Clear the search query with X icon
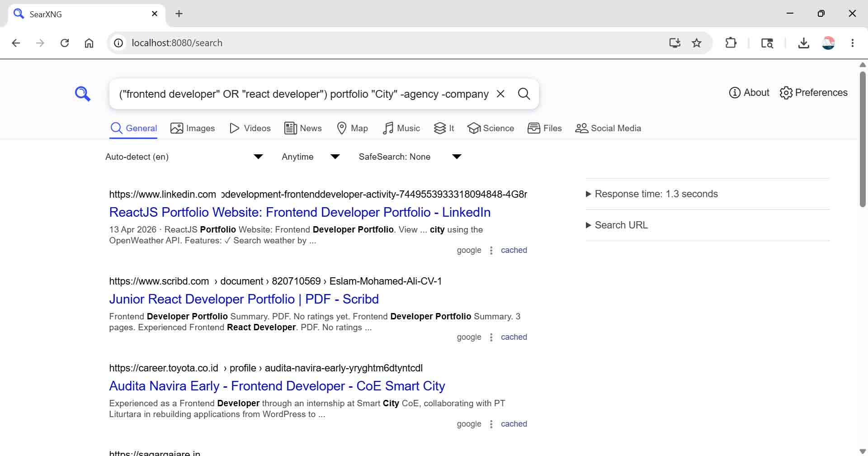868x456 pixels. (x=500, y=94)
